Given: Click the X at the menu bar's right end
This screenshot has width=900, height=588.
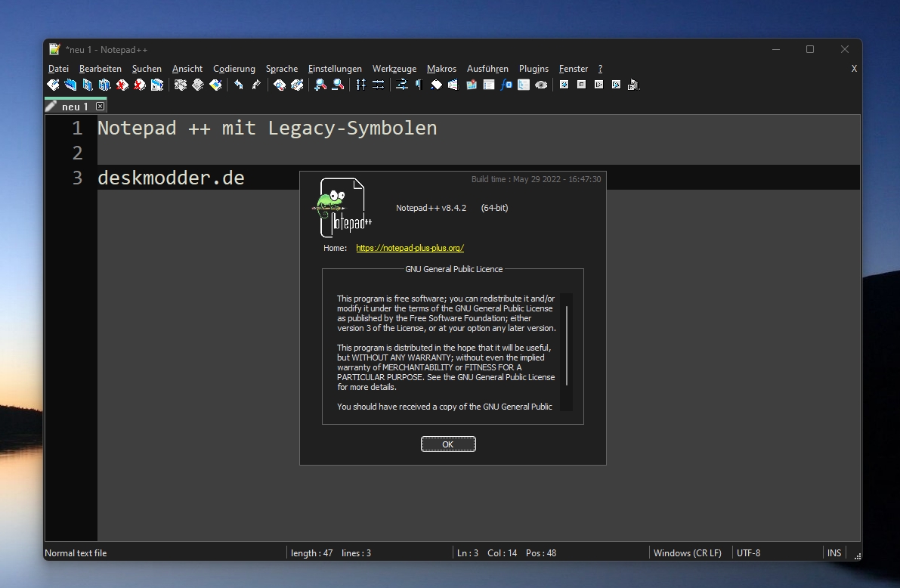Looking at the screenshot, I should coord(854,69).
